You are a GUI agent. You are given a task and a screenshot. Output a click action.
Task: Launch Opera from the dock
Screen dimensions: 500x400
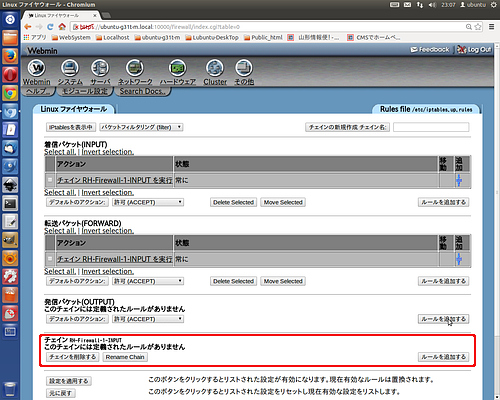(10, 75)
